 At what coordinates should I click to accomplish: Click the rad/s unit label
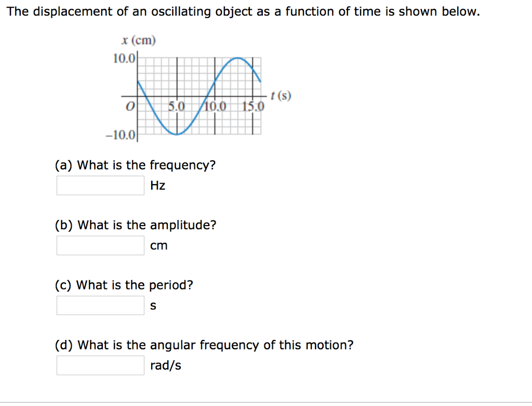click(x=165, y=365)
